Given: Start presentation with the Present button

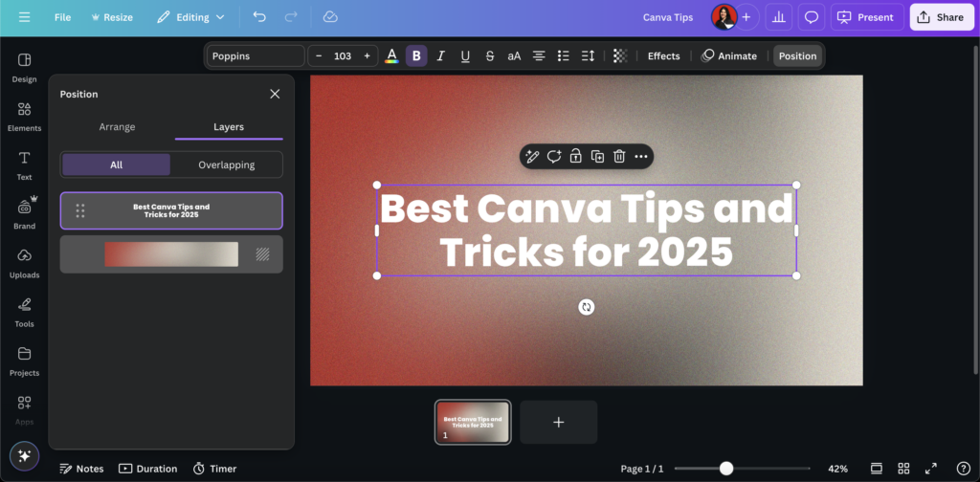Looking at the screenshot, I should 867,17.
